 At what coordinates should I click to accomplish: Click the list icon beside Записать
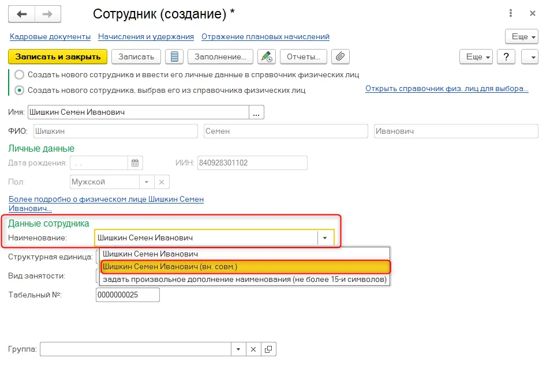pos(174,56)
